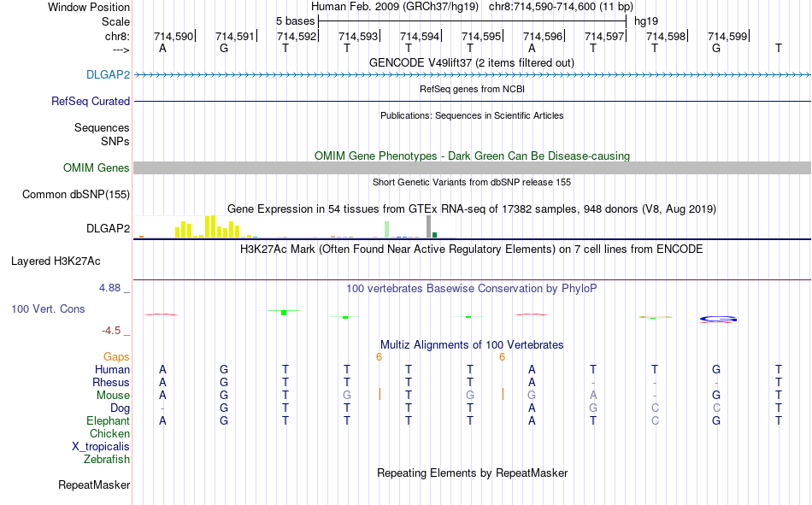This screenshot has height=505, width=812.
Task: Click the 5 bases scale bar
Action: (473, 21)
